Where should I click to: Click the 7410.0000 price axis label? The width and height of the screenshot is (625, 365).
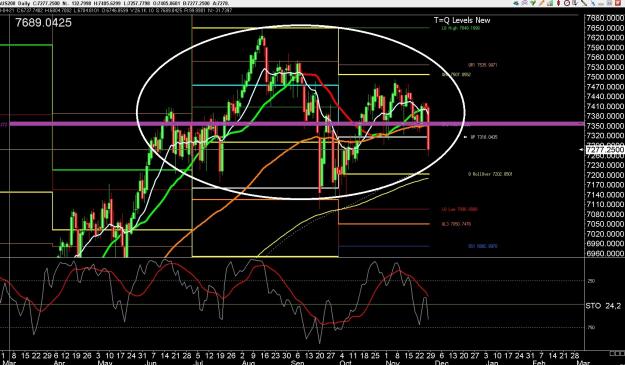(605, 106)
